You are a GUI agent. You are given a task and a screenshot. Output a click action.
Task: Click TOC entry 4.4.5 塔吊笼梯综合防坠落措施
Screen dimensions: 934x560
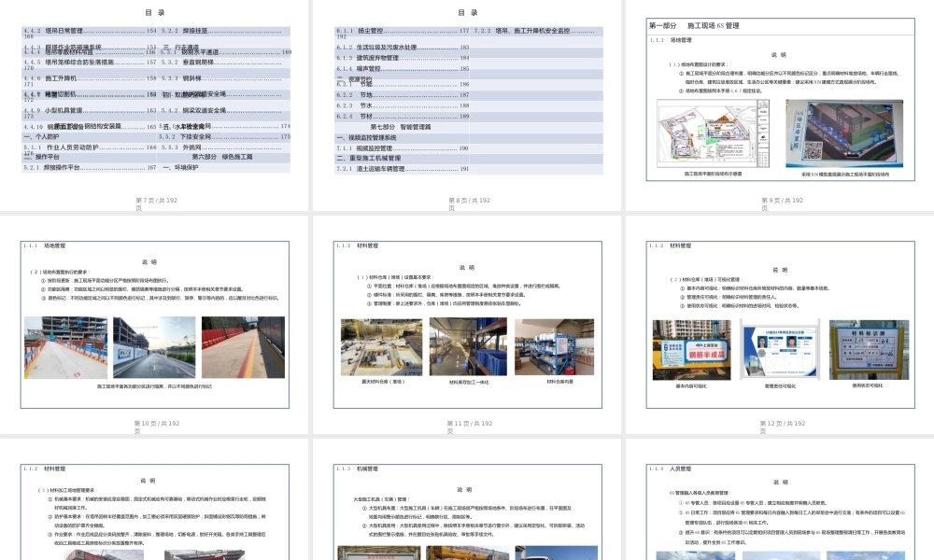click(x=90, y=62)
